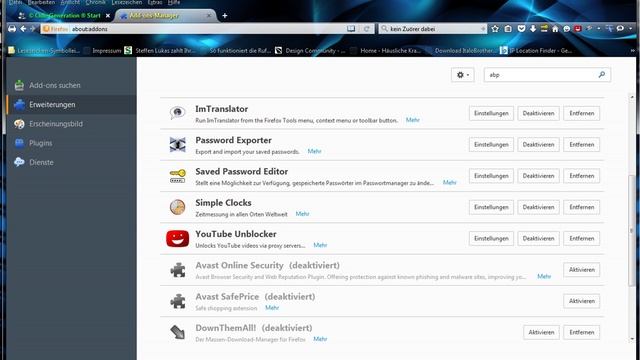This screenshot has height=360, width=640.
Task: Click Mehr link for Saved Password Editor
Action: coord(449,182)
